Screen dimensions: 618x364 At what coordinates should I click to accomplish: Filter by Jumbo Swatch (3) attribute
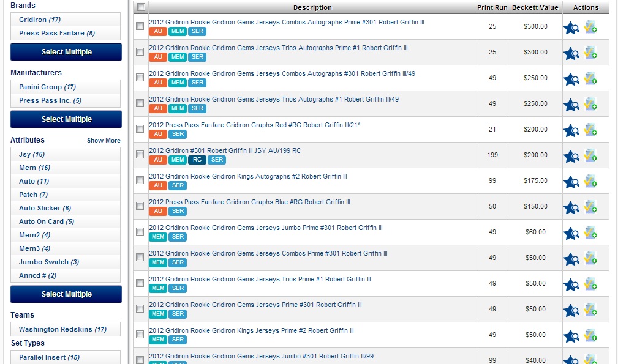(x=49, y=262)
